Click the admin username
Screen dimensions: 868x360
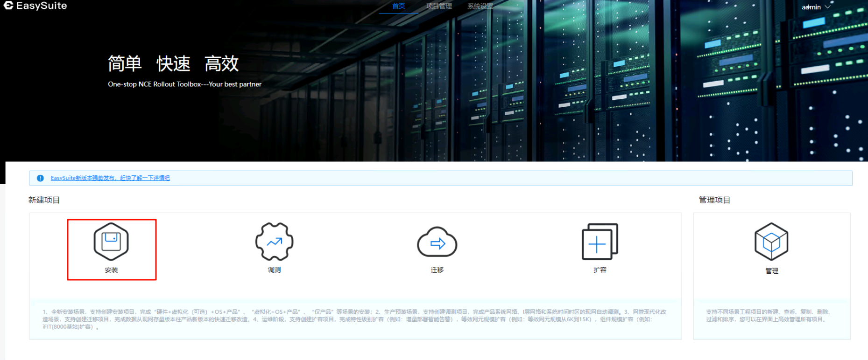[811, 7]
